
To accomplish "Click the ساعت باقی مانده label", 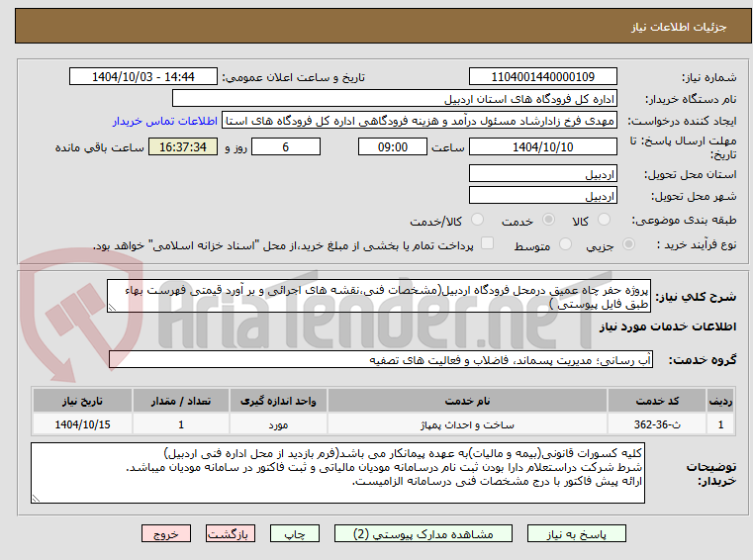I will pyautogui.click(x=99, y=147).
